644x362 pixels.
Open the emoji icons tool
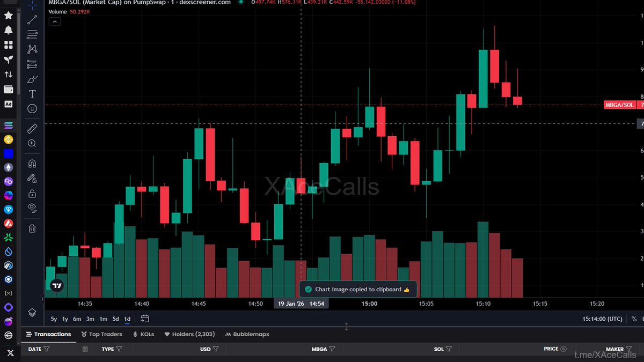tap(32, 109)
